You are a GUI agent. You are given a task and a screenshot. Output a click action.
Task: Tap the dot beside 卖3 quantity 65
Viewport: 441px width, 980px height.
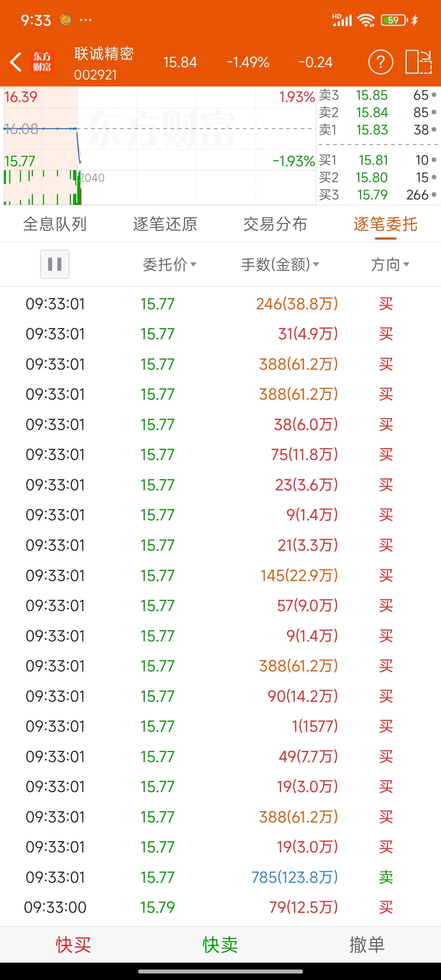coord(434,95)
